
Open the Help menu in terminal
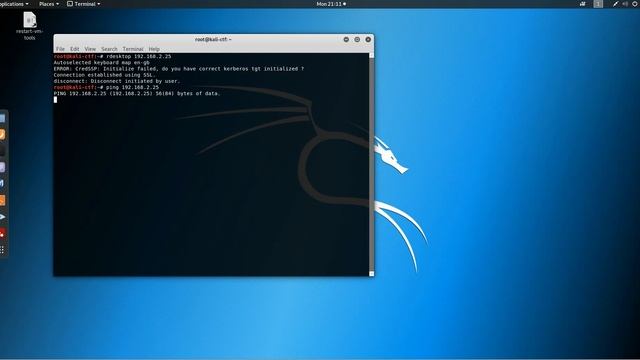pos(154,49)
